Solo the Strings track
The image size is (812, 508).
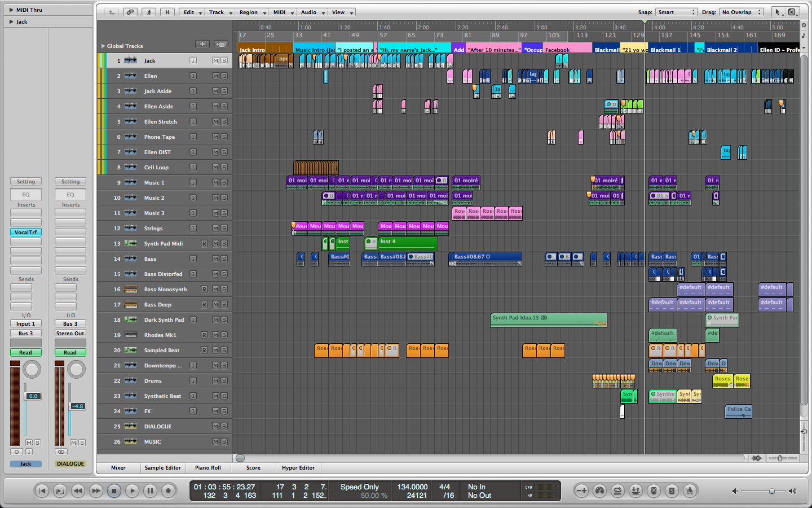click(x=224, y=228)
